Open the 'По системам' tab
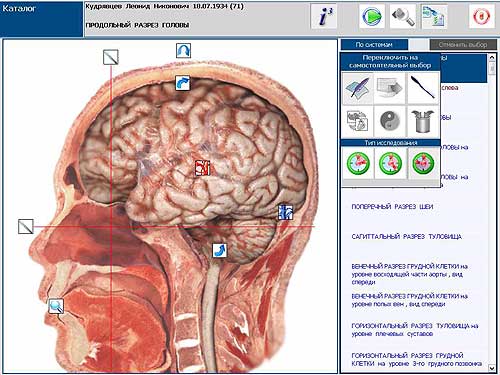 pos(374,45)
